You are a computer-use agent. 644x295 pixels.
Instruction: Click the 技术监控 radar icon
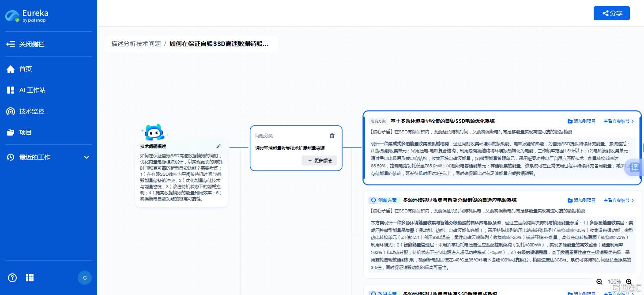tap(11, 111)
